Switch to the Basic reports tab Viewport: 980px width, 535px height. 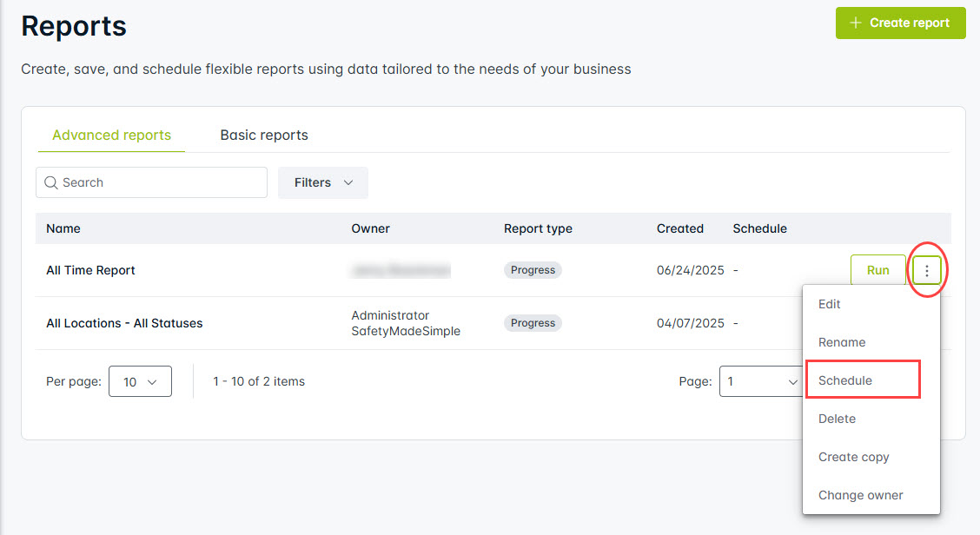pyautogui.click(x=264, y=135)
